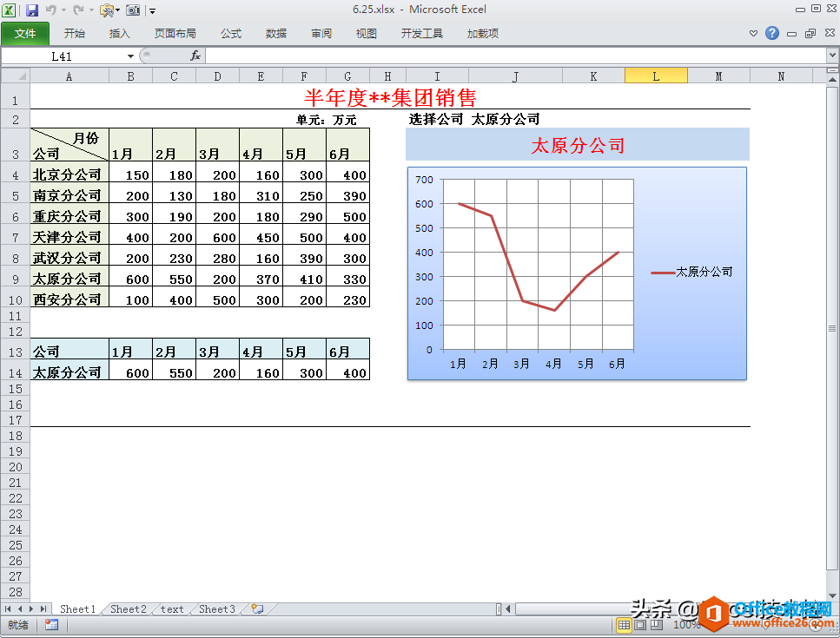Image resolution: width=840 pixels, height=638 pixels.
Task: Switch to Page Layout view in status bar
Action: point(640,625)
